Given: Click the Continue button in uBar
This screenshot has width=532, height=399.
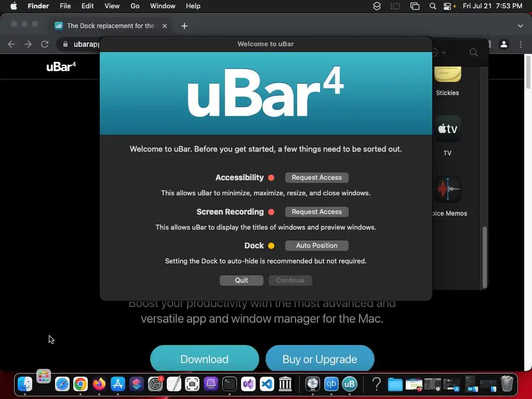Looking at the screenshot, I should (290, 280).
